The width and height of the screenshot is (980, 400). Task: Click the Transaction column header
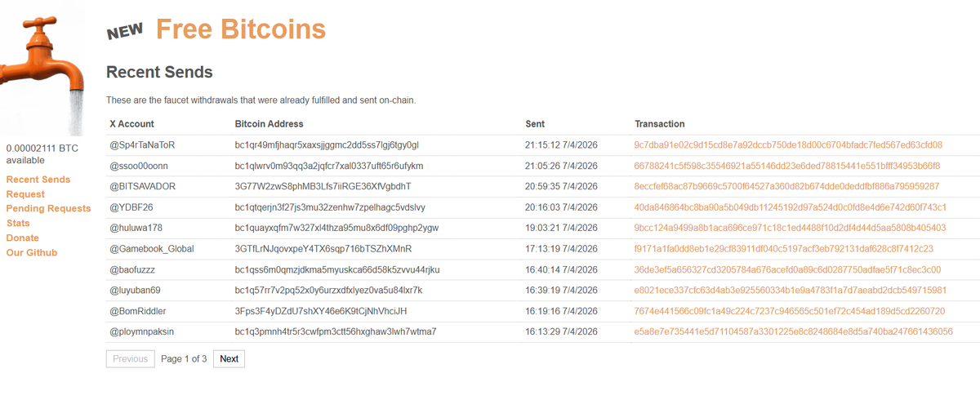(x=660, y=124)
